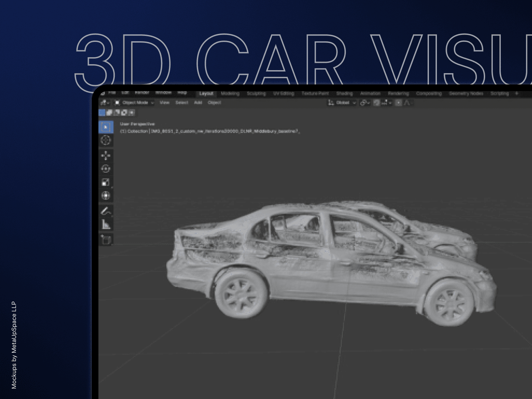Open the Sculpting workspace tab
532x399 pixels.
pos(256,94)
